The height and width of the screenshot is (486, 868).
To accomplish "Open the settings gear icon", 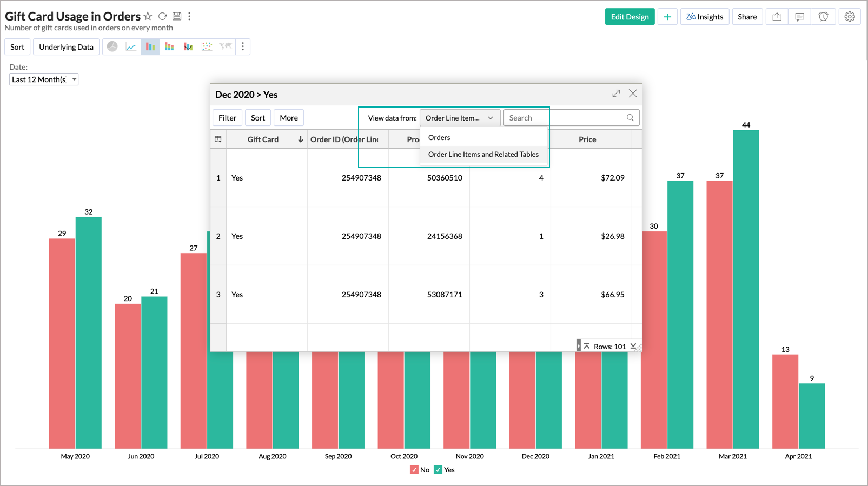I will coord(850,17).
